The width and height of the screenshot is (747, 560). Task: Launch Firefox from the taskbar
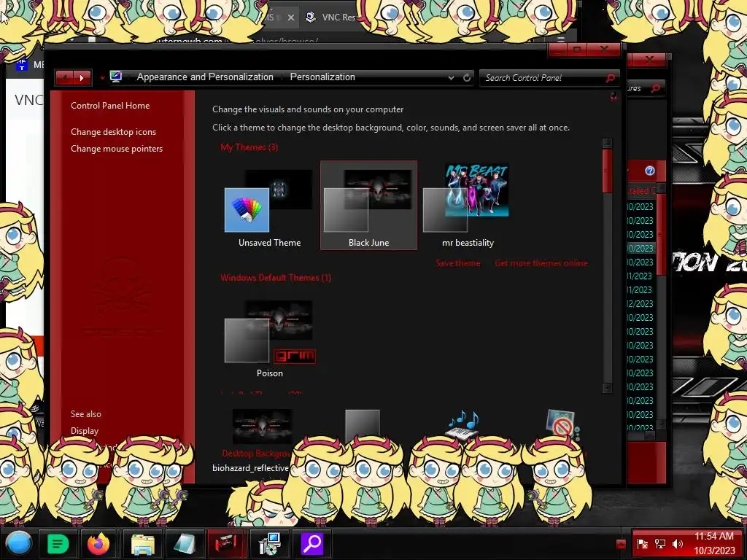98,543
